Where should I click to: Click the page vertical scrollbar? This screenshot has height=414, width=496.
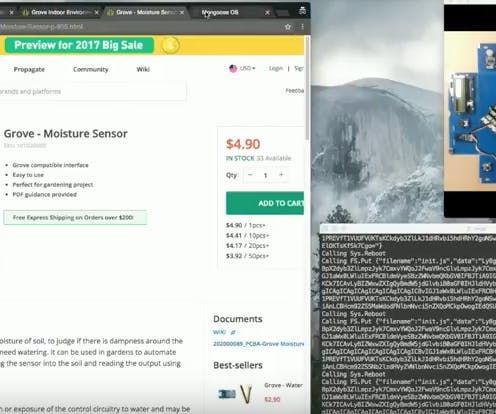click(307, 88)
